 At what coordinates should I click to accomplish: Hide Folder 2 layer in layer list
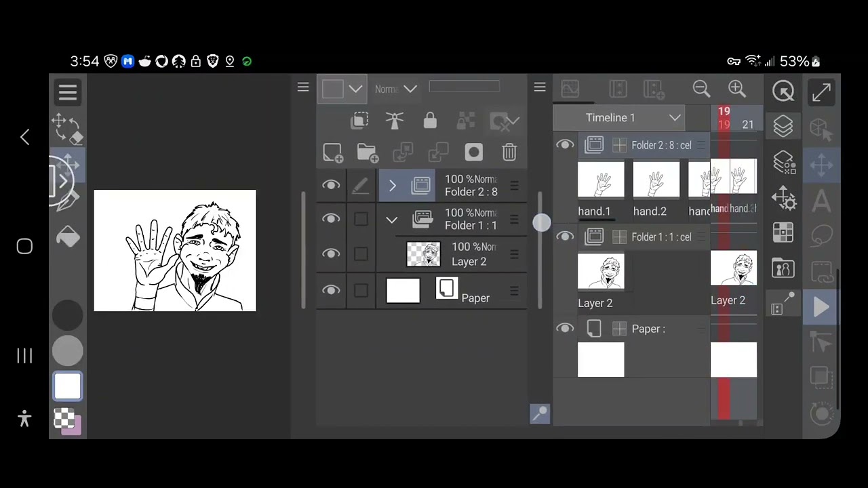point(331,185)
